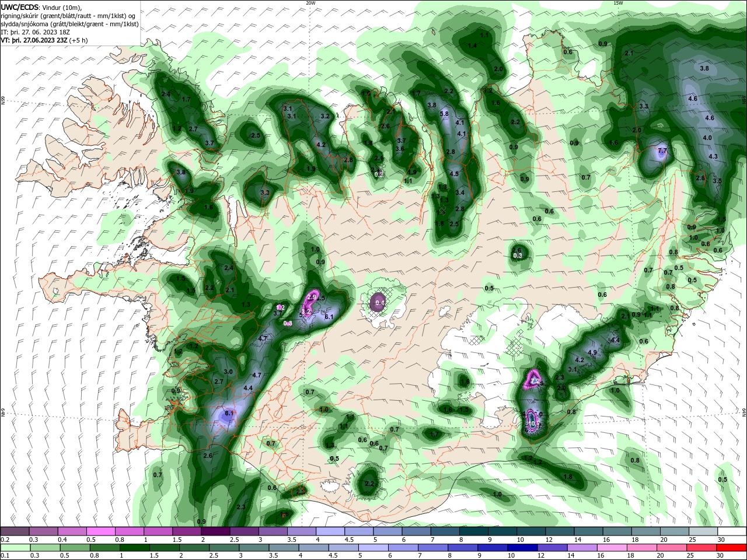Click the 2.2 value near the south coast
747x560 pixels.
click(369, 484)
